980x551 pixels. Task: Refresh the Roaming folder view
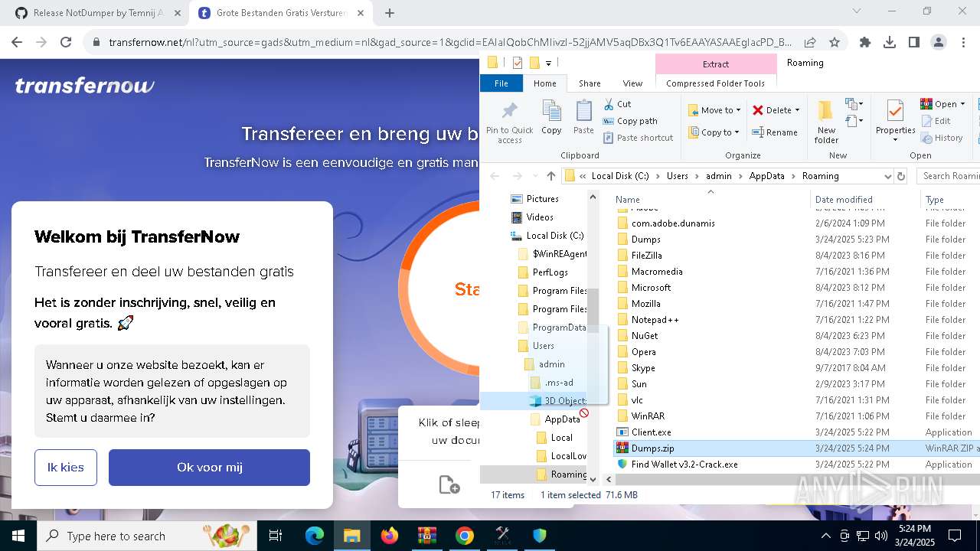(x=901, y=176)
